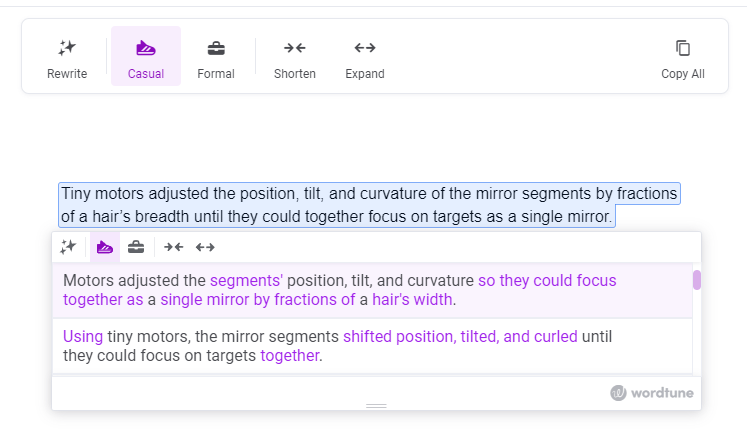
Task: Click small sparkle rewrite icon in suggestion popup
Action: pyautogui.click(x=68, y=247)
